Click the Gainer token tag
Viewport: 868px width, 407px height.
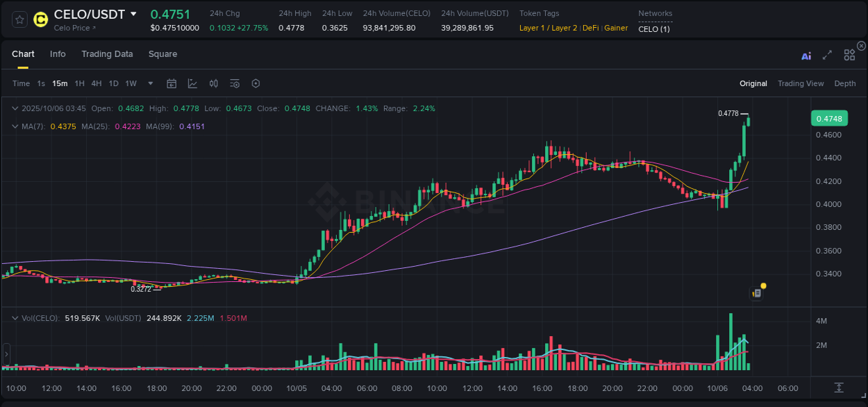[615, 28]
